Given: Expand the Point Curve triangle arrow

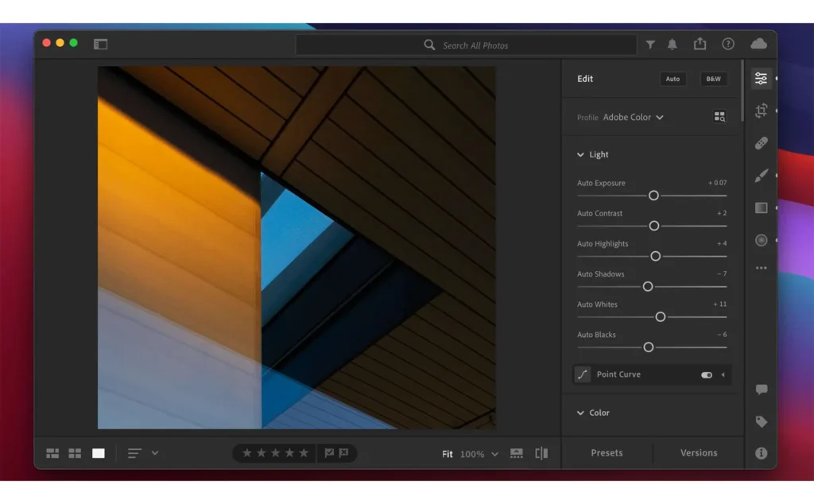Looking at the screenshot, I should [723, 375].
